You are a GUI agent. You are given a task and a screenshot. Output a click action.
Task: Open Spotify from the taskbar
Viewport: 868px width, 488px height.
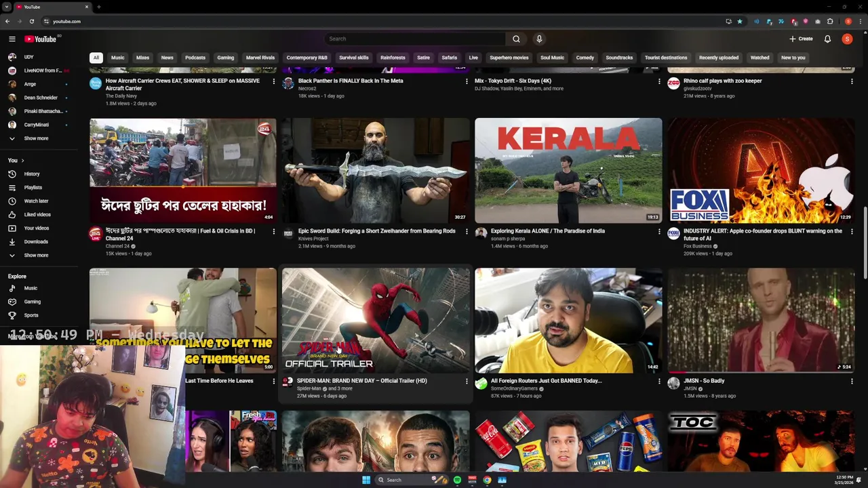[457, 480]
